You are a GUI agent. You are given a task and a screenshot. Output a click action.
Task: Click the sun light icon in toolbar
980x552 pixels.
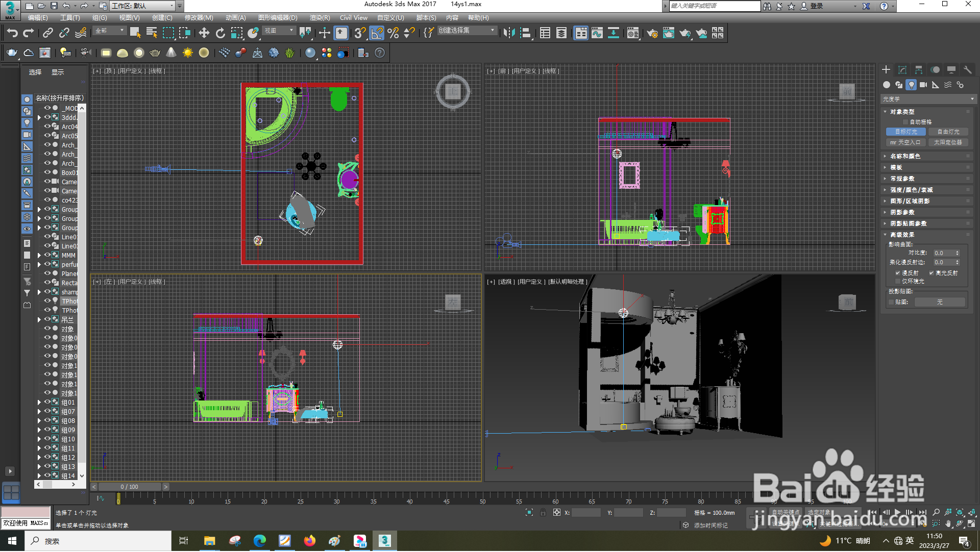[187, 53]
